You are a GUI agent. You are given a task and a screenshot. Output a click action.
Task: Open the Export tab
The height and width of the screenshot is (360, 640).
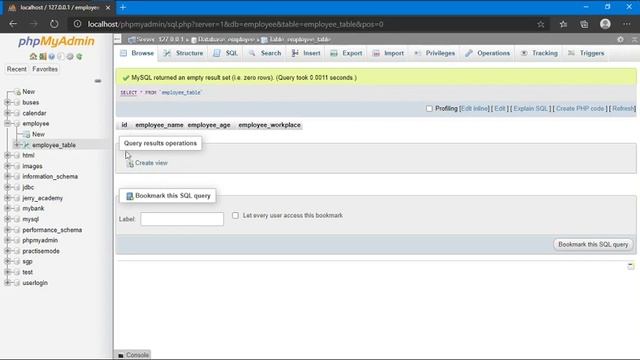pyautogui.click(x=346, y=53)
